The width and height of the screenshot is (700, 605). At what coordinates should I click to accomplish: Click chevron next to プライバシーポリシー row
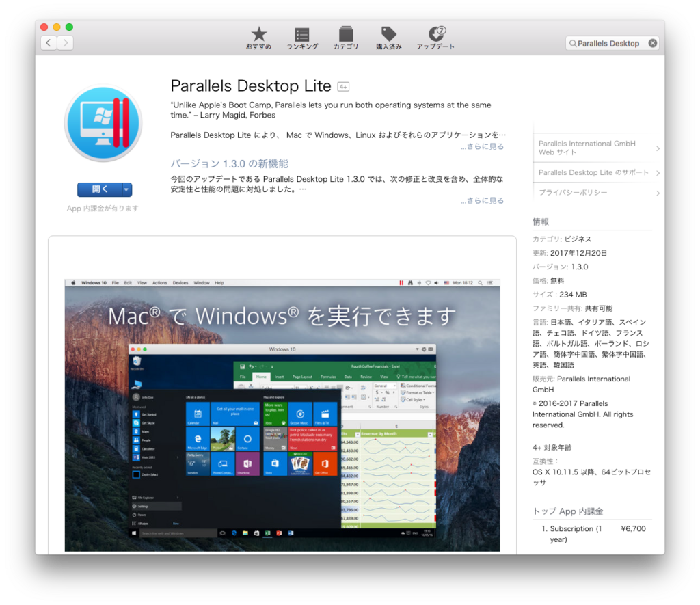pyautogui.click(x=658, y=193)
